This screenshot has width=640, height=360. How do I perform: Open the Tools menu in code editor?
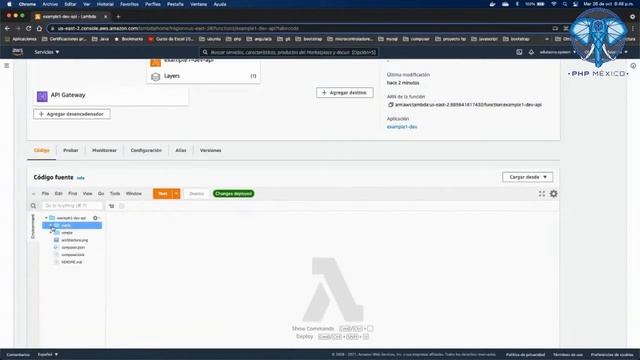(x=115, y=193)
